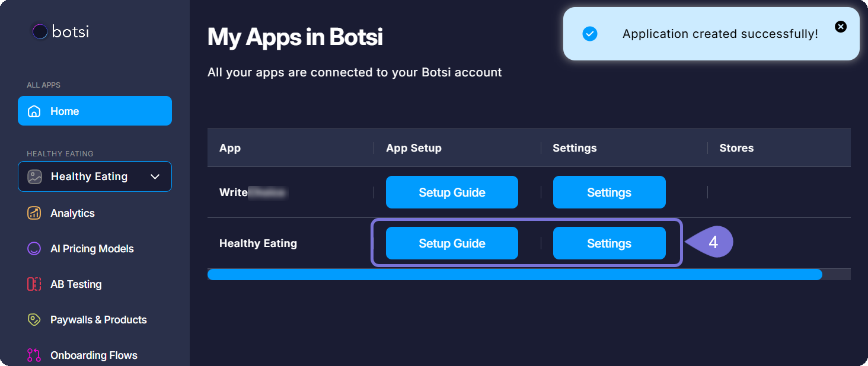Open the ALL APPS section
Screen dimensions: 868x366
pyautogui.click(x=43, y=85)
